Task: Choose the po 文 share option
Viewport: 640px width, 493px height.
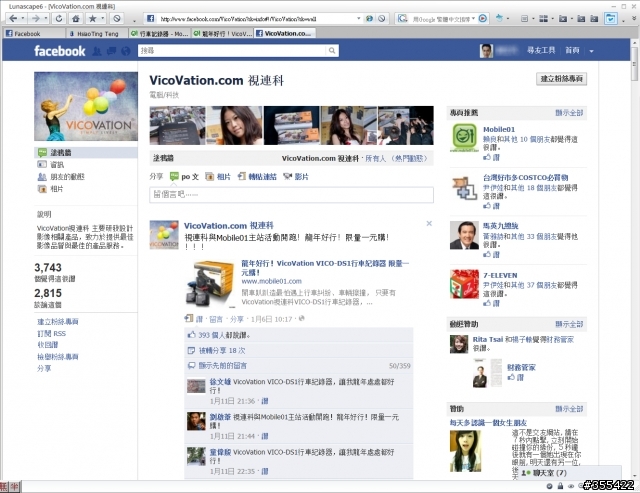Action: click(184, 177)
